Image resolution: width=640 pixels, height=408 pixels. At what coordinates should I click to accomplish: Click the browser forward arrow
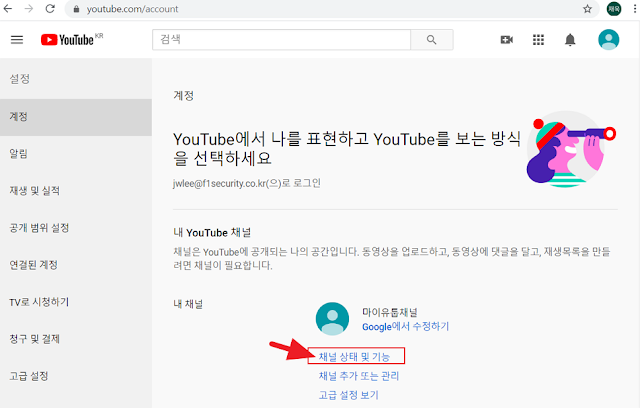click(x=29, y=9)
